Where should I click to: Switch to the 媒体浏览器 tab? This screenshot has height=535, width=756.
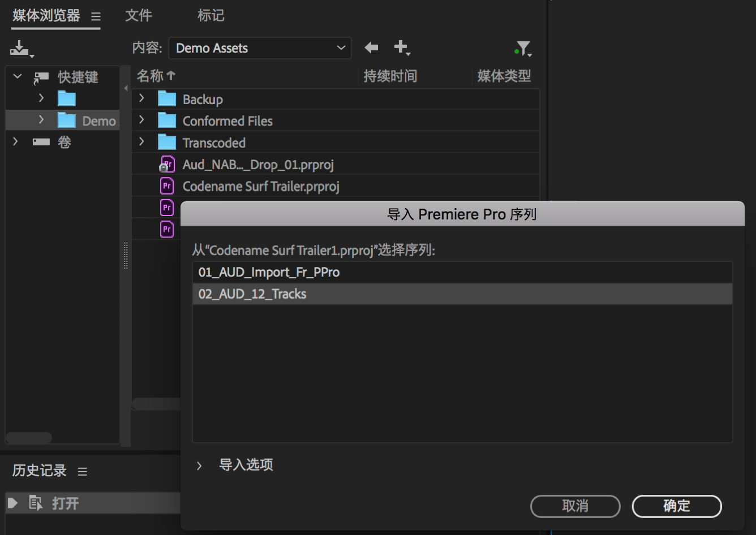pyautogui.click(x=46, y=16)
